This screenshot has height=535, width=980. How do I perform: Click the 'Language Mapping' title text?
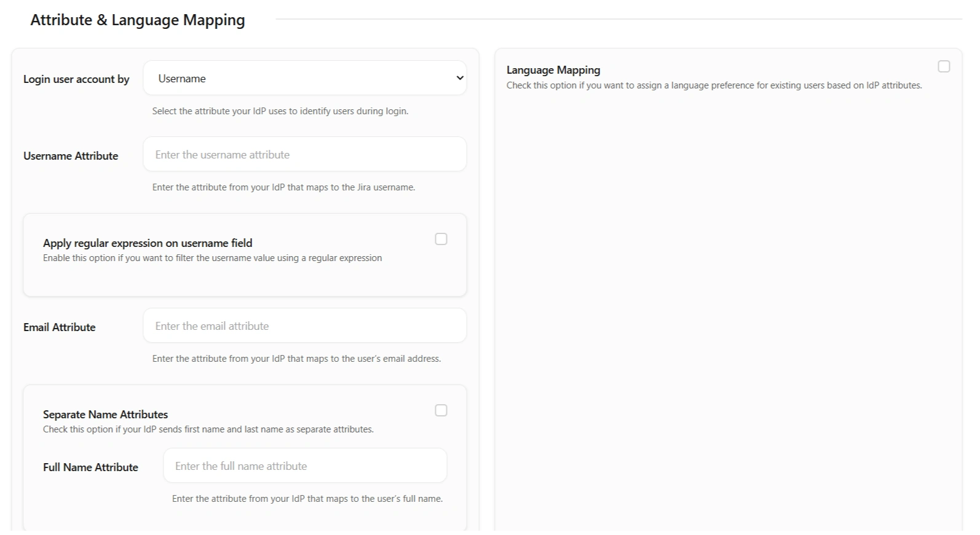pyautogui.click(x=553, y=70)
